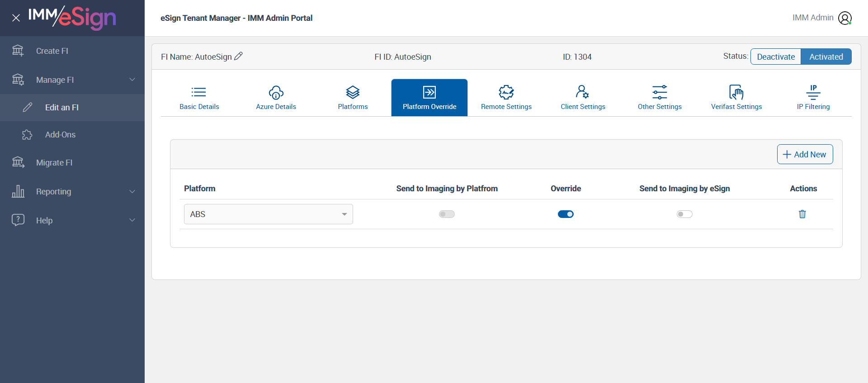Click the ID: 1304 text

coord(577,57)
